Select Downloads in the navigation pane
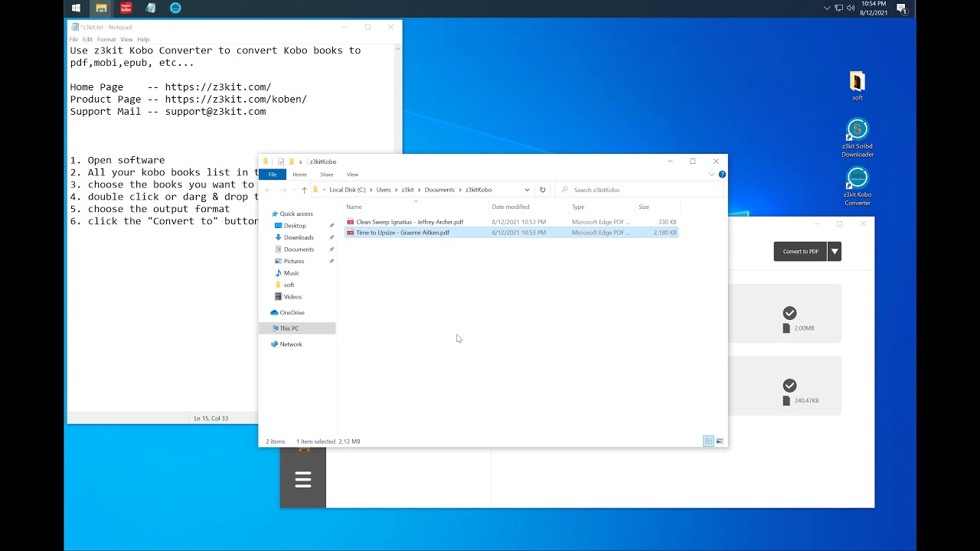The width and height of the screenshot is (980, 551). click(299, 237)
